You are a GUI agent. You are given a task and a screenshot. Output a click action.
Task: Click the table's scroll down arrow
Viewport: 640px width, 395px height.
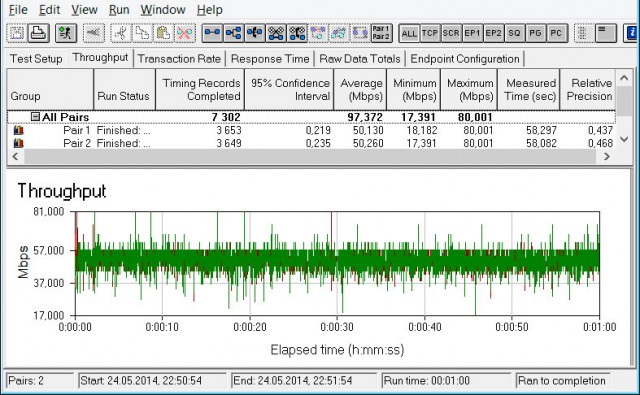(x=624, y=140)
